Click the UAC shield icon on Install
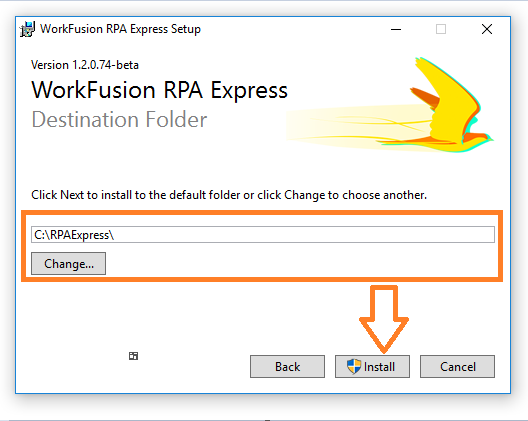 pyautogui.click(x=354, y=366)
